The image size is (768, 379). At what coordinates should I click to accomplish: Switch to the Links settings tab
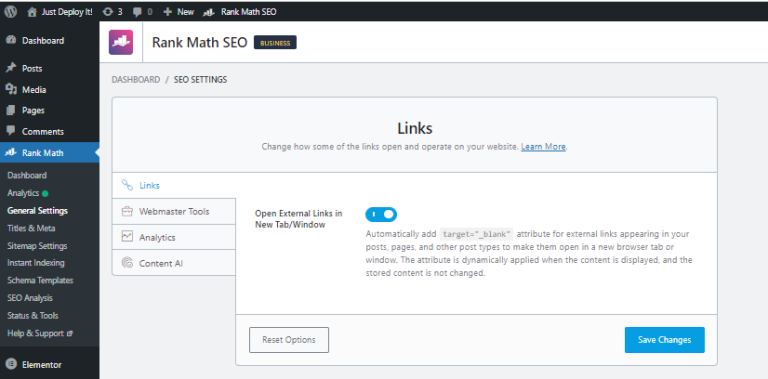174,186
